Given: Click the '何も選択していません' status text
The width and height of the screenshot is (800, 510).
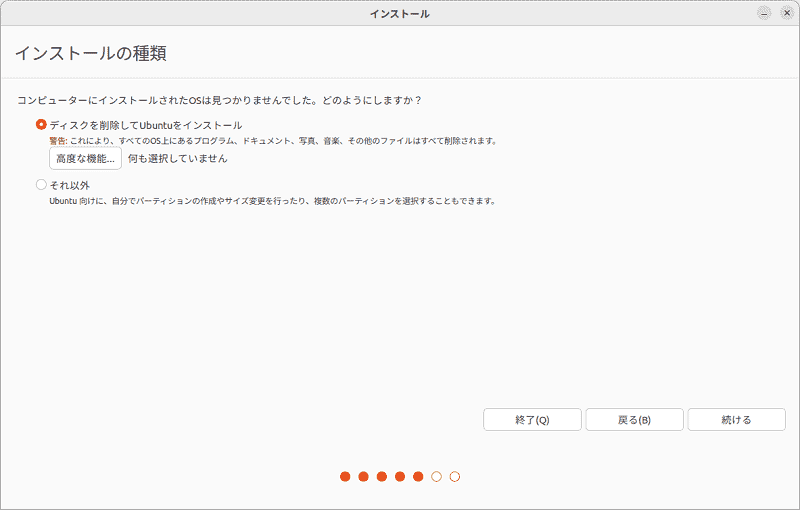Looking at the screenshot, I should coord(178,159).
